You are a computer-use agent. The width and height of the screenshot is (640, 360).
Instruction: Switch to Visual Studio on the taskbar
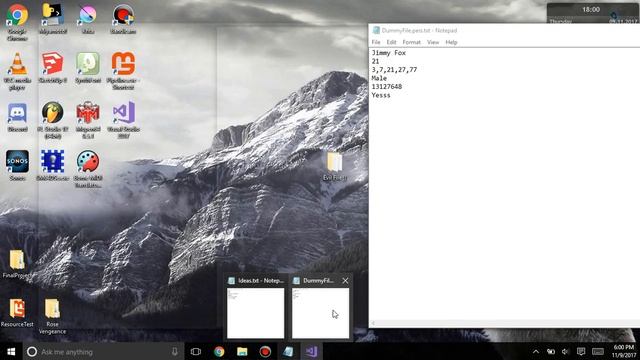(311, 351)
